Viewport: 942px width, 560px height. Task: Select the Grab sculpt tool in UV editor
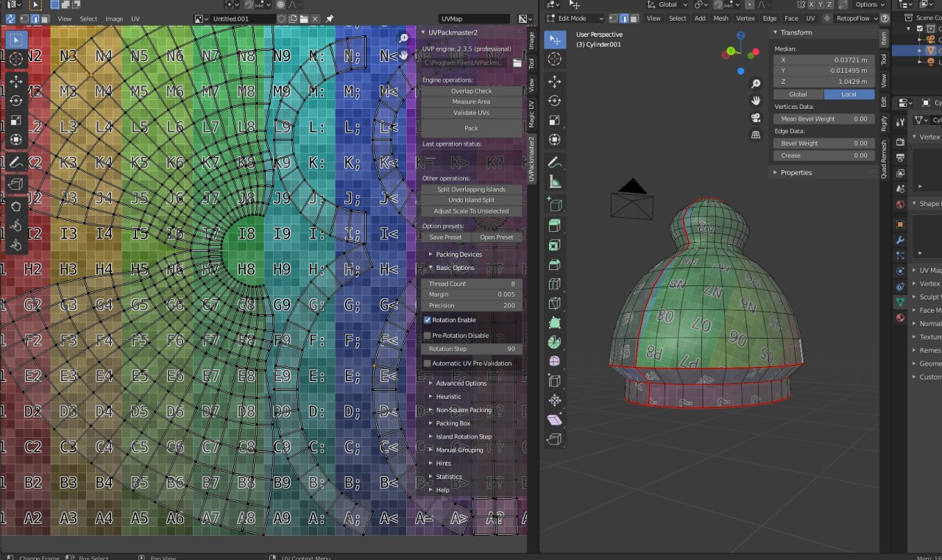pyautogui.click(x=17, y=206)
